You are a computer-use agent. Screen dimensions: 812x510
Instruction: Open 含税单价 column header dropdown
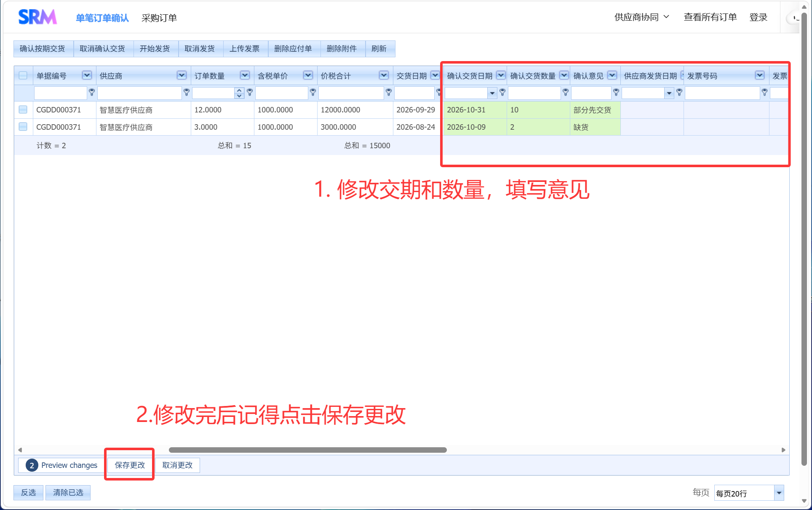coord(308,75)
